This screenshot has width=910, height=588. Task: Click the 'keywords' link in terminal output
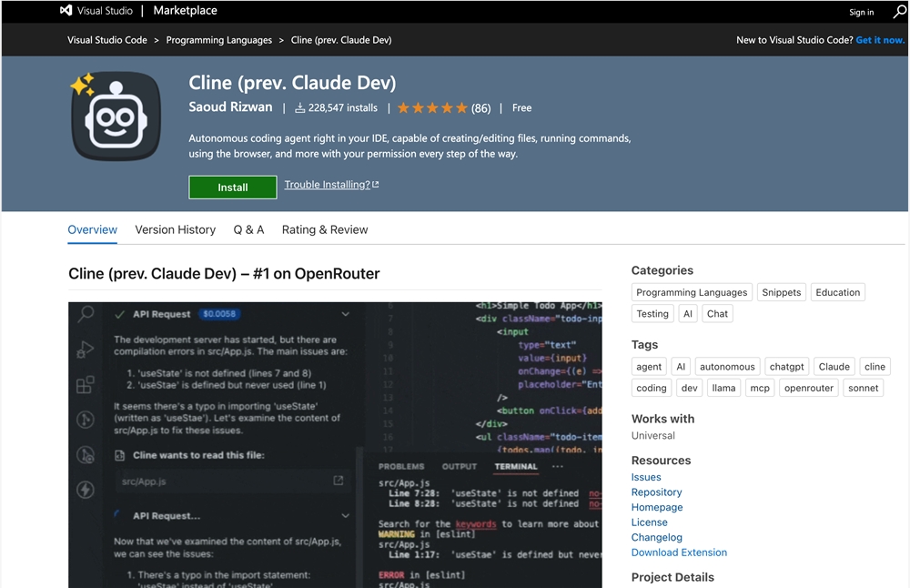[x=476, y=523]
